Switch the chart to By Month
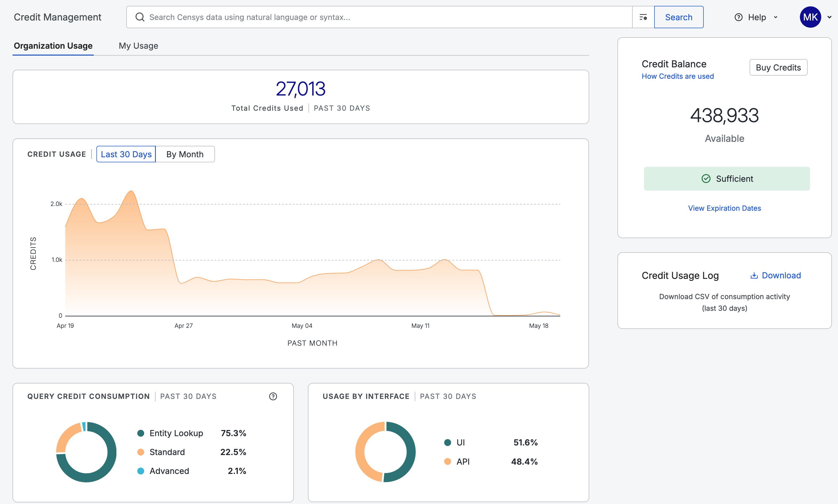This screenshot has width=838, height=504. click(185, 154)
